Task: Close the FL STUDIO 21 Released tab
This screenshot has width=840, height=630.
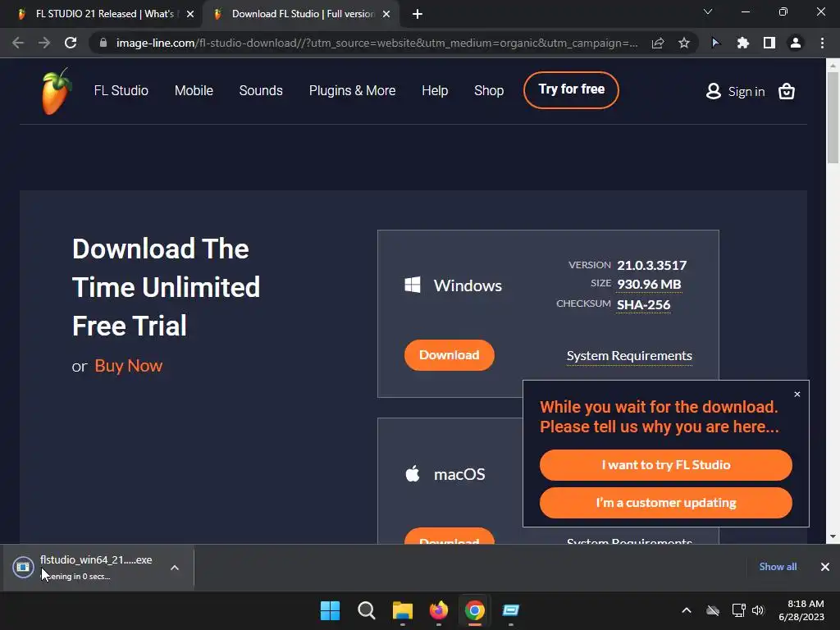Action: (x=190, y=15)
